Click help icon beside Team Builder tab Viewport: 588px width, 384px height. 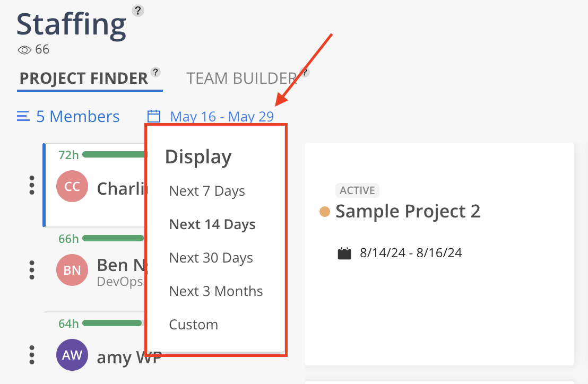click(305, 72)
